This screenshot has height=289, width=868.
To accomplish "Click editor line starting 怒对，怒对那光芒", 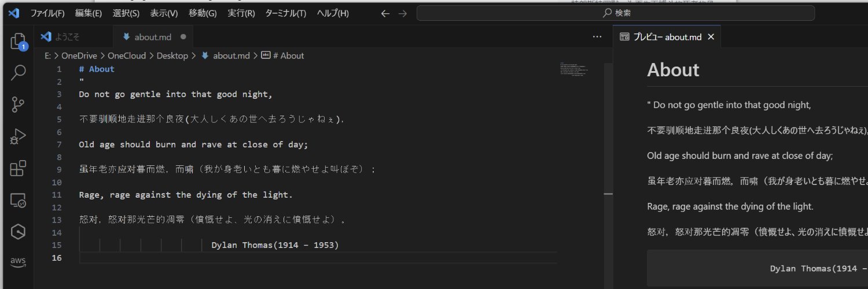I will tap(214, 220).
